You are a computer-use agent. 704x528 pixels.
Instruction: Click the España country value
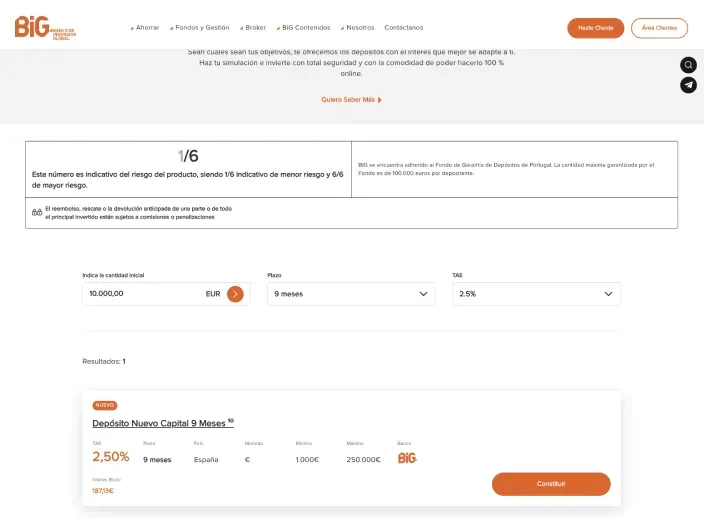(206, 460)
